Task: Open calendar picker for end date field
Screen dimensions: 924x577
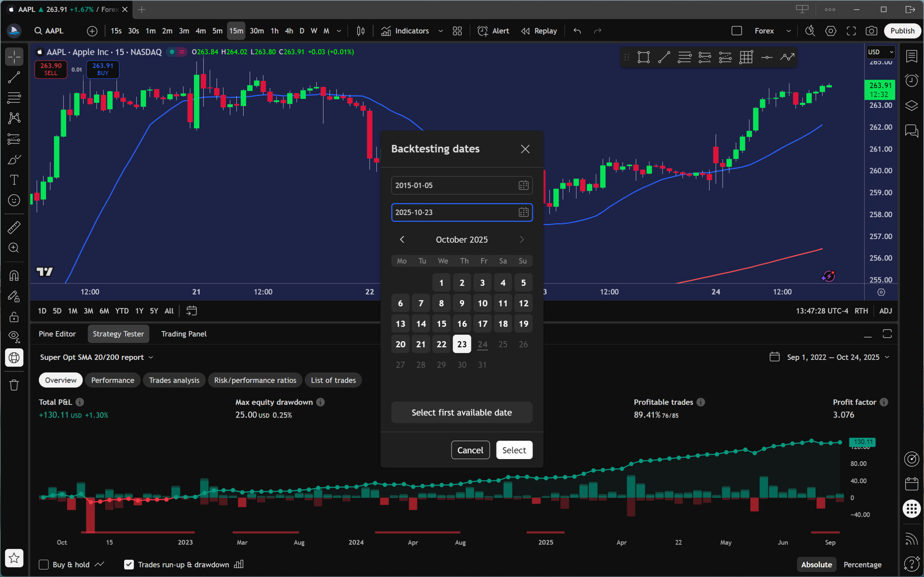Action: coord(523,212)
